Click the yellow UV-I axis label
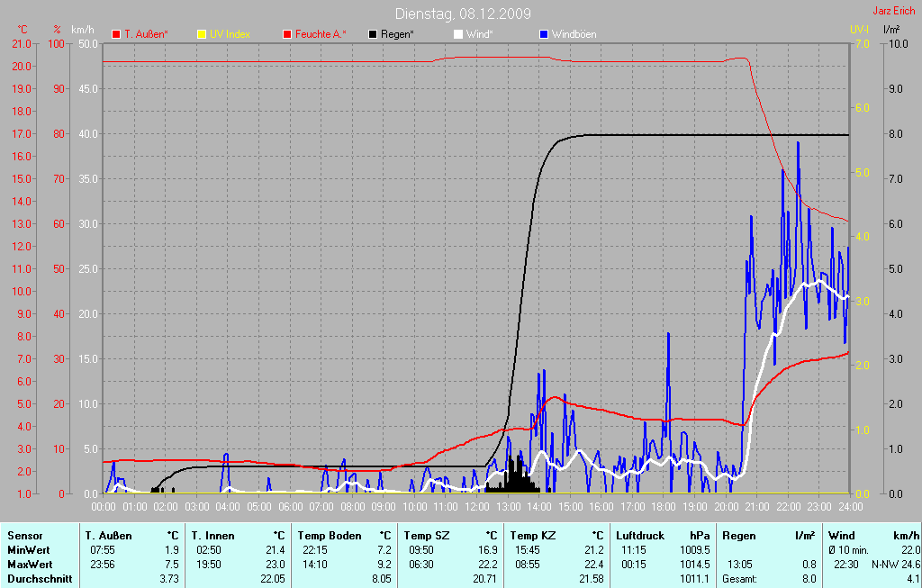922x588 pixels. click(859, 30)
